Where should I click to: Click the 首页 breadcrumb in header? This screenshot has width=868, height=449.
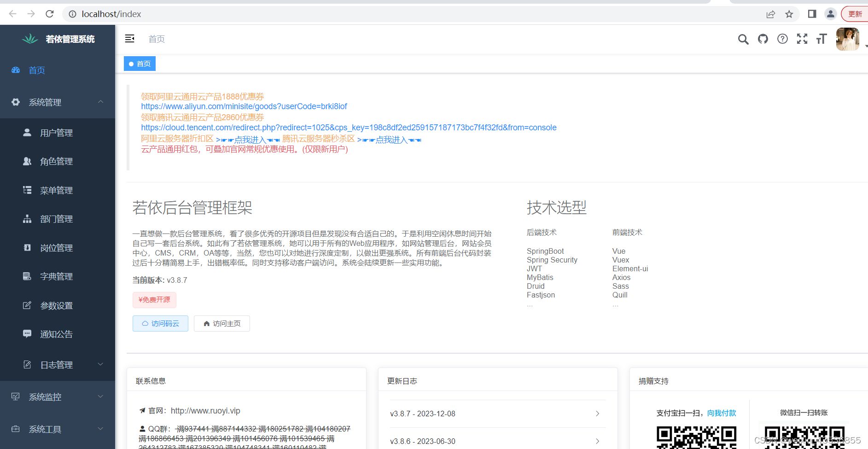157,39
